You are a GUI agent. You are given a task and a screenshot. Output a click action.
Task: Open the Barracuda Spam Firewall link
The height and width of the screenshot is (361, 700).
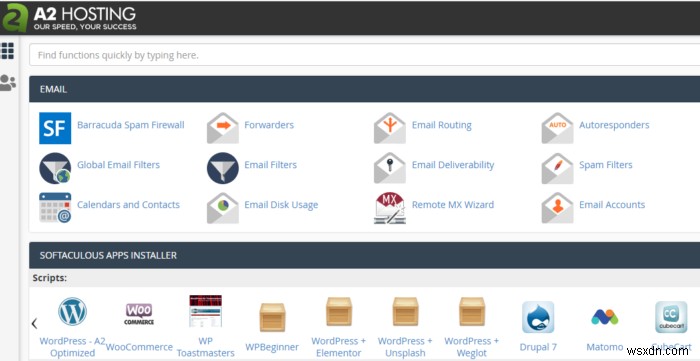click(x=130, y=125)
